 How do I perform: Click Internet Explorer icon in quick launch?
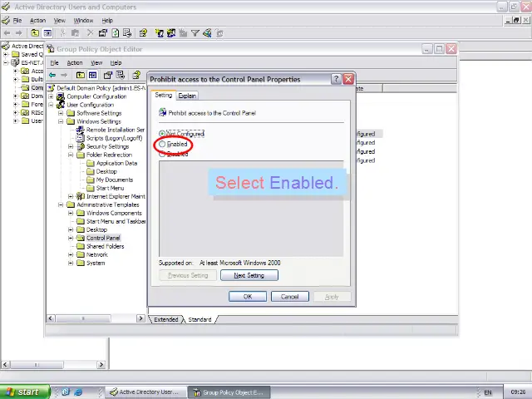78,392
